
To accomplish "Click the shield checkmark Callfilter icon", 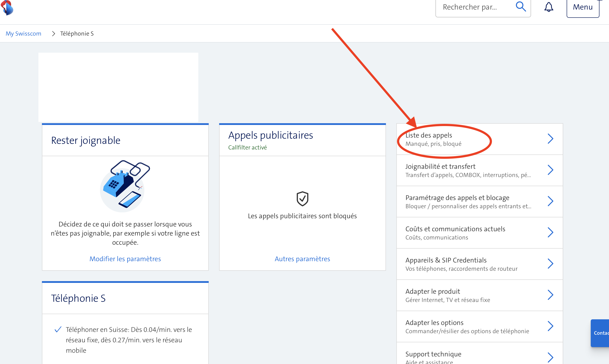I will [302, 199].
